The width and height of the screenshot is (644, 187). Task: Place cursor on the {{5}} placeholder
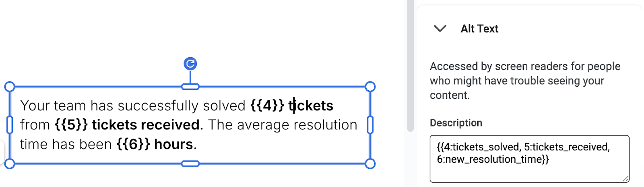[71, 125]
